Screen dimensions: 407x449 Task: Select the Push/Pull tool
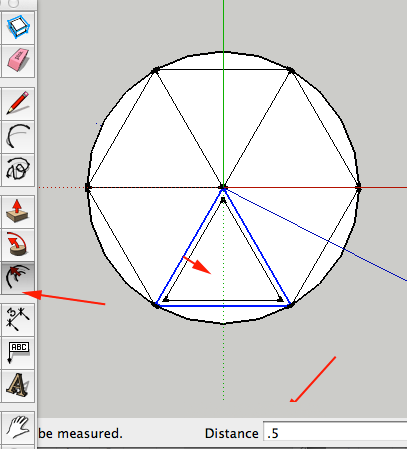18,211
